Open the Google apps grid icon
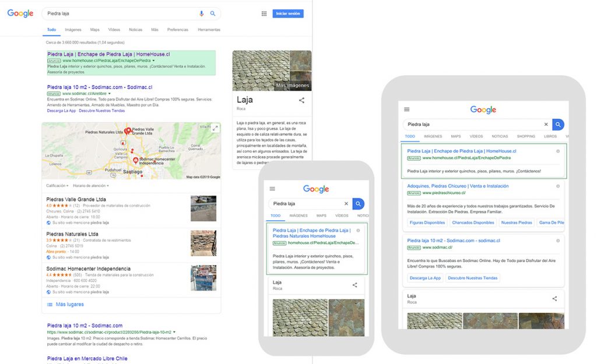This screenshot has width=597, height=364. [x=264, y=14]
